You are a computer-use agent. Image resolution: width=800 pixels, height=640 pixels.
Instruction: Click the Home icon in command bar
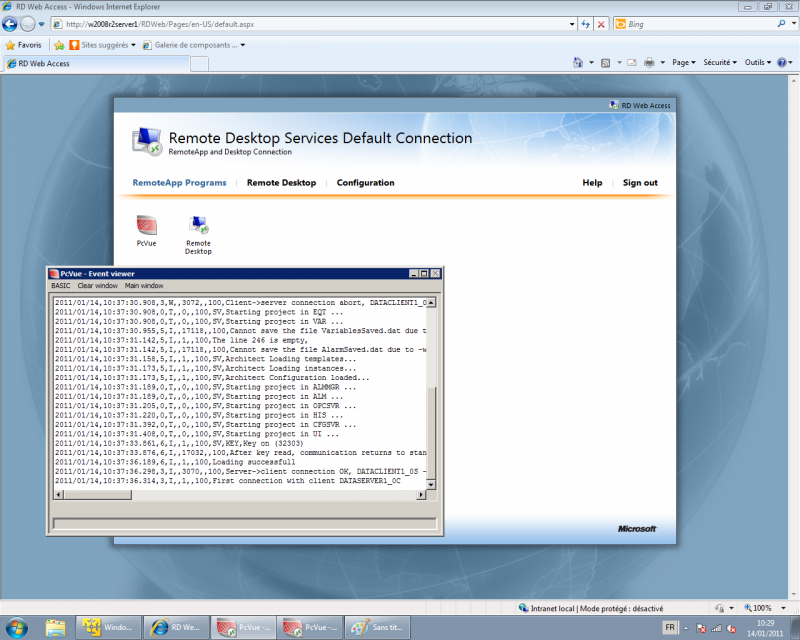pyautogui.click(x=578, y=62)
